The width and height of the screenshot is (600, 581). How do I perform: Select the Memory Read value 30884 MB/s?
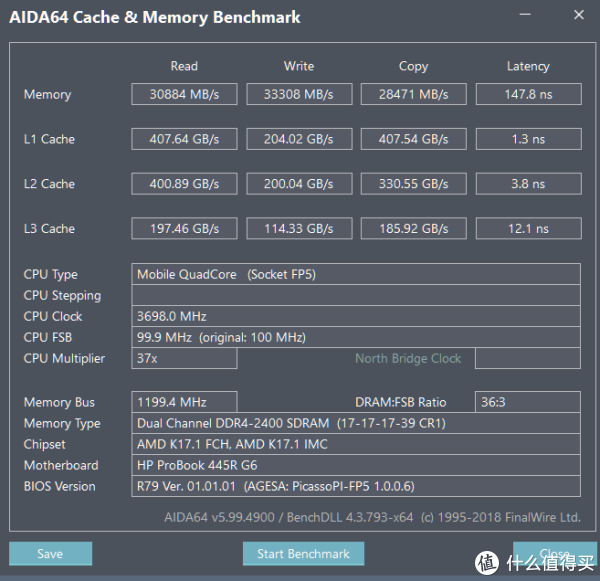click(x=184, y=94)
